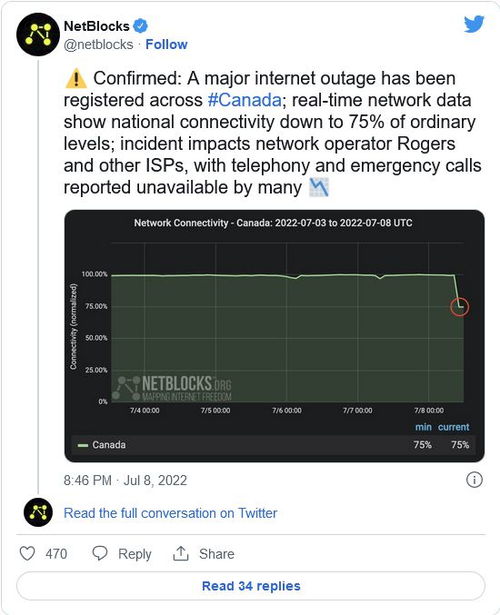Screen dimensions: 500x615
Task: Like the tweet with the heart icon
Action: point(27,553)
